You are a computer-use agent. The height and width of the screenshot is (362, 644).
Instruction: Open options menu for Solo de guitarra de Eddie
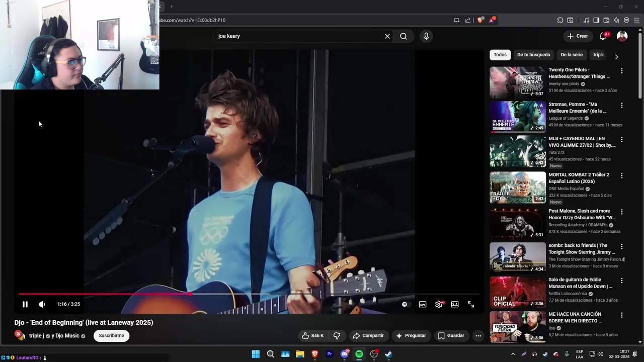click(622, 281)
